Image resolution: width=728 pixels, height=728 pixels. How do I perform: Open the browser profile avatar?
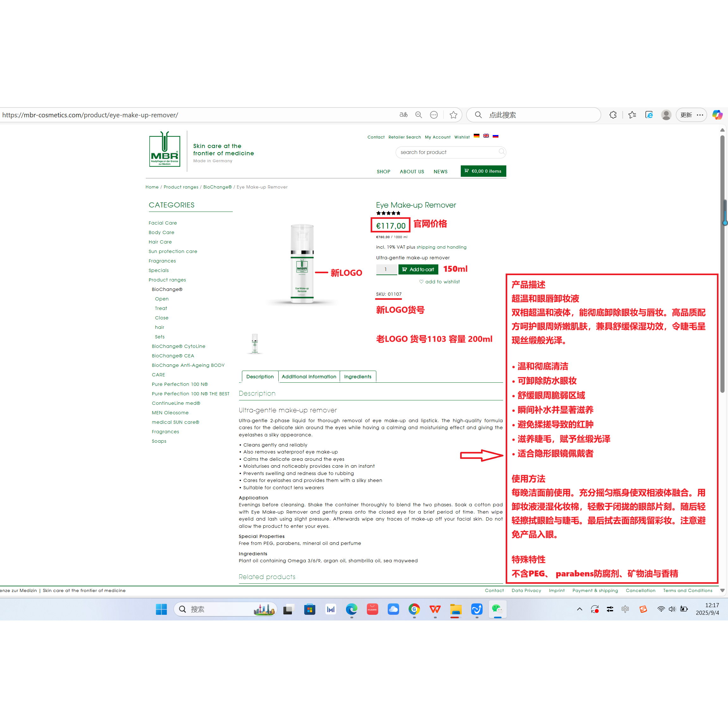click(x=666, y=115)
